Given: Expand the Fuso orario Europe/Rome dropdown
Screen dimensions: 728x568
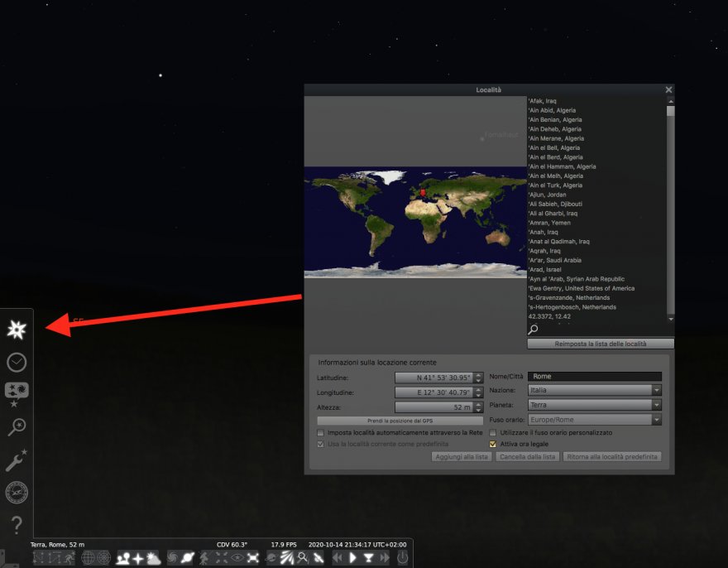Looking at the screenshot, I should coord(595,420).
